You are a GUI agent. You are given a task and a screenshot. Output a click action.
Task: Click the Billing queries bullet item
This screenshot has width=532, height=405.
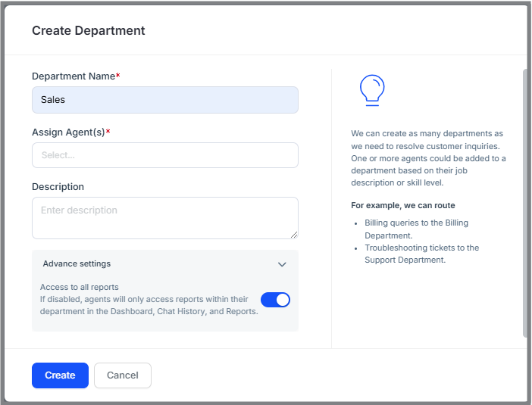point(416,229)
